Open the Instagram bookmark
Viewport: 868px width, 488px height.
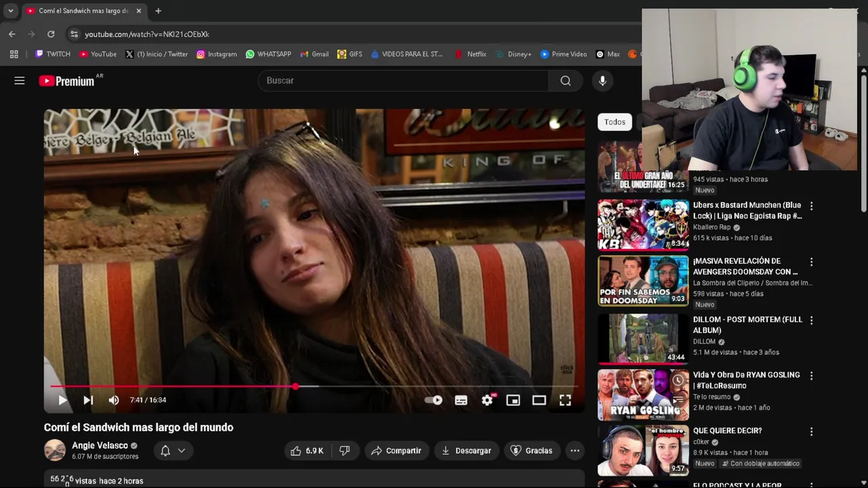pyautogui.click(x=216, y=54)
